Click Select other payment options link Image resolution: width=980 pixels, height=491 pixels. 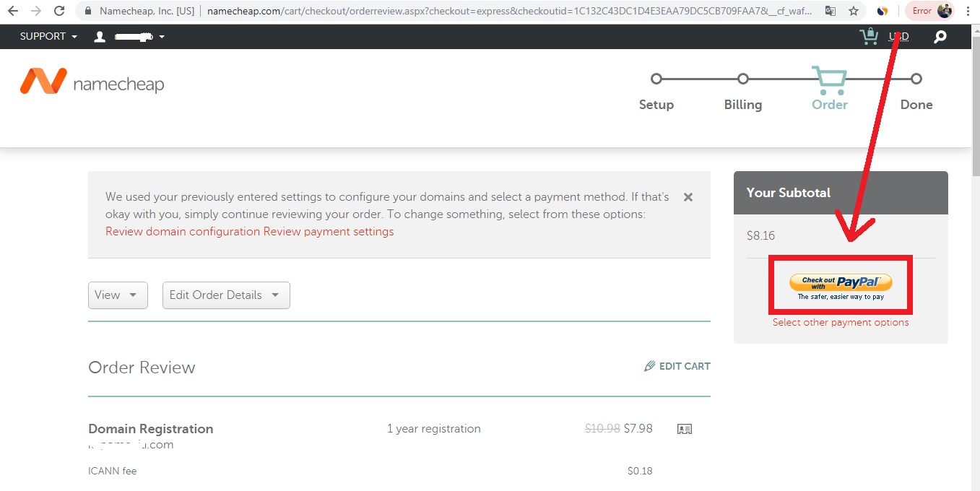click(841, 322)
